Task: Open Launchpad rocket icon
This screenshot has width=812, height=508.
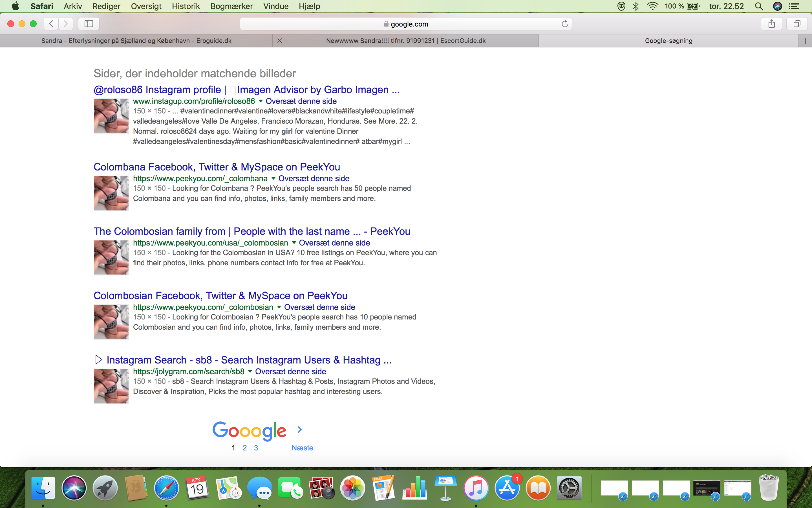Action: coord(105,488)
